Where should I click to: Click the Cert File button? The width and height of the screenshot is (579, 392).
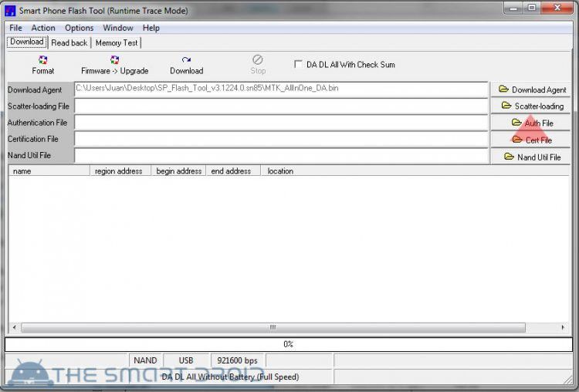(x=530, y=140)
